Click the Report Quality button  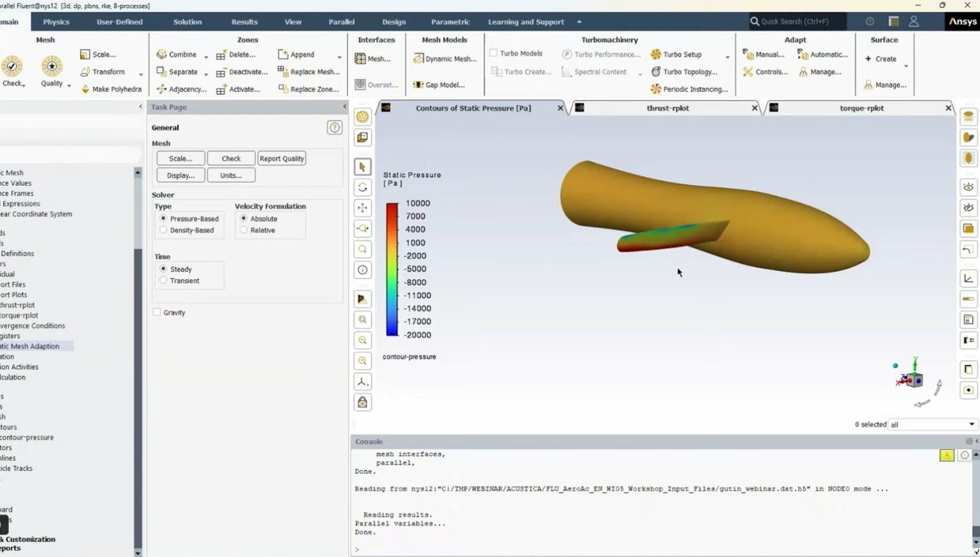click(x=281, y=158)
